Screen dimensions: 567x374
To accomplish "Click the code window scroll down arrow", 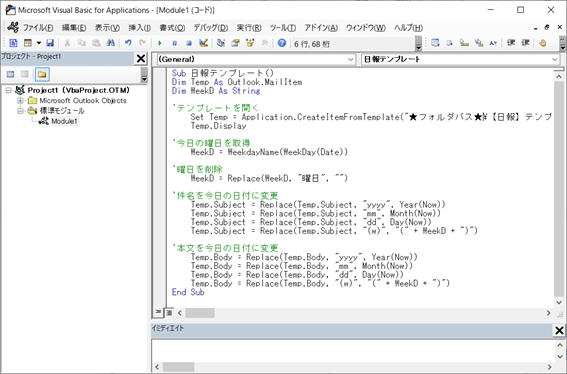I will (x=559, y=302).
